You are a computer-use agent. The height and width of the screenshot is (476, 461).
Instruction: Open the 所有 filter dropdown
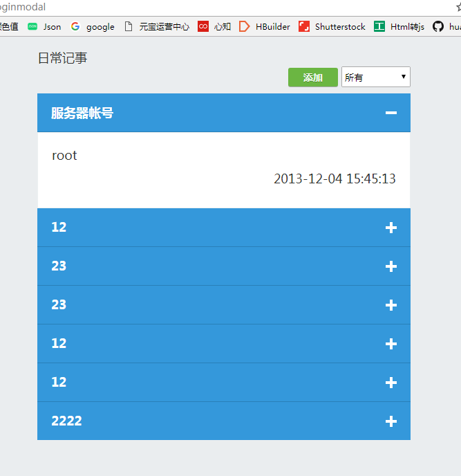[x=376, y=77]
